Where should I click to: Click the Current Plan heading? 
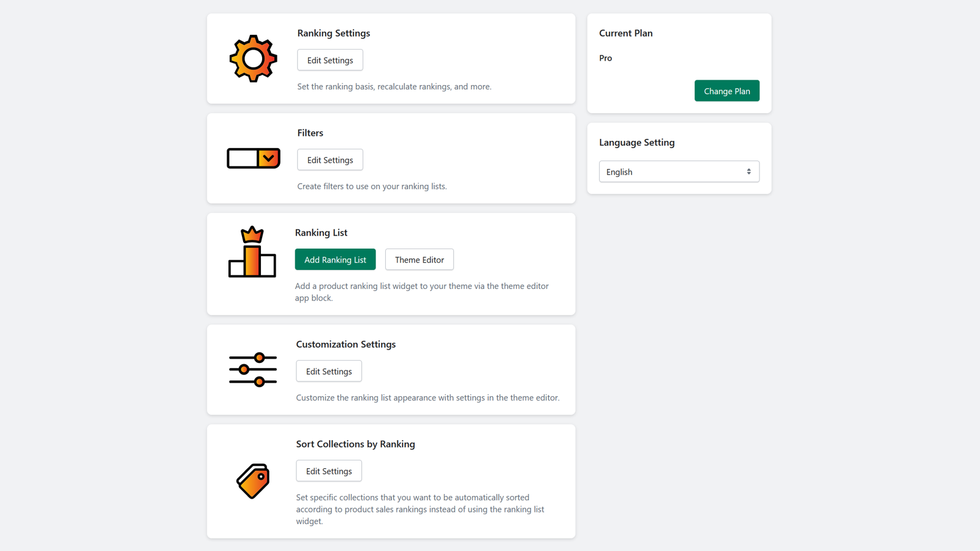tap(625, 33)
